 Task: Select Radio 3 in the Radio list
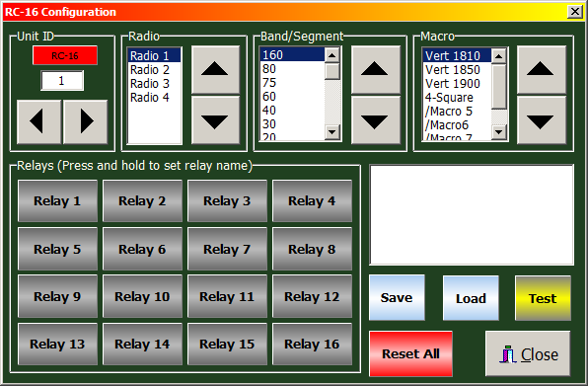click(155, 83)
